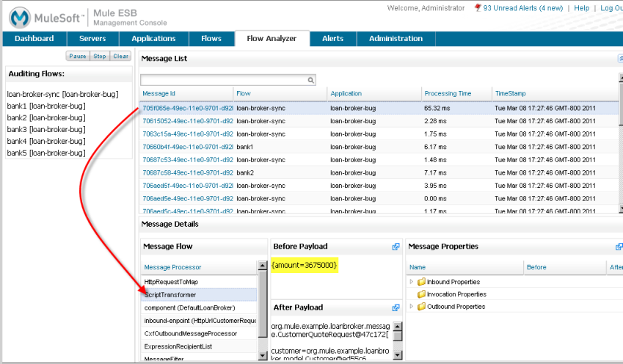The height and width of the screenshot is (364, 623).
Task: Expand the Outbound Properties tree node
Action: [x=411, y=307]
